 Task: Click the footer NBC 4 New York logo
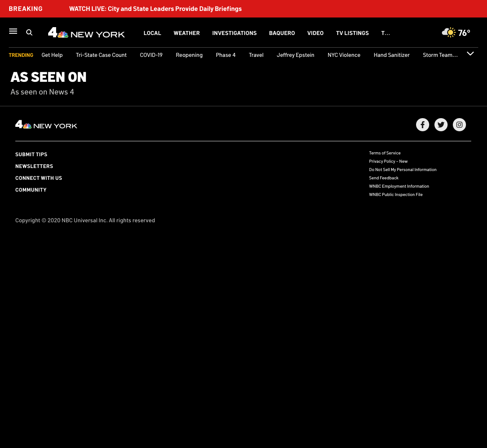[46, 125]
